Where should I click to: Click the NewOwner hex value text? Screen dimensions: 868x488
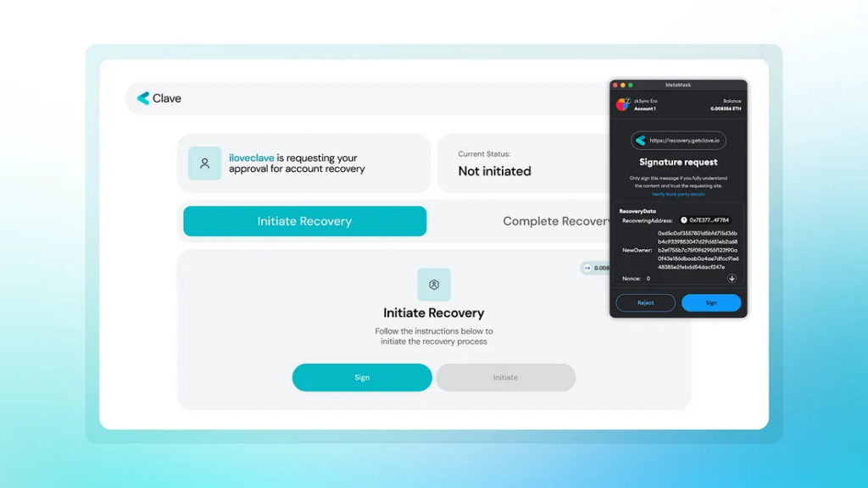[x=698, y=250]
